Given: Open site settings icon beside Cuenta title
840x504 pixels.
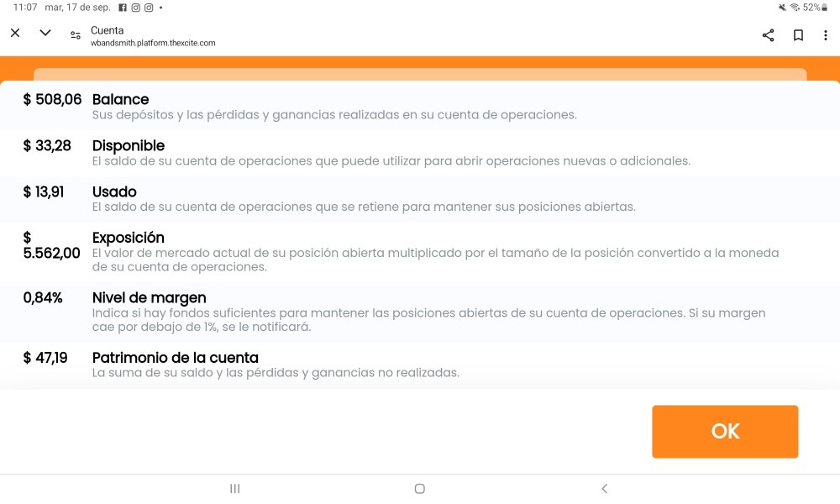Looking at the screenshot, I should click(x=76, y=35).
